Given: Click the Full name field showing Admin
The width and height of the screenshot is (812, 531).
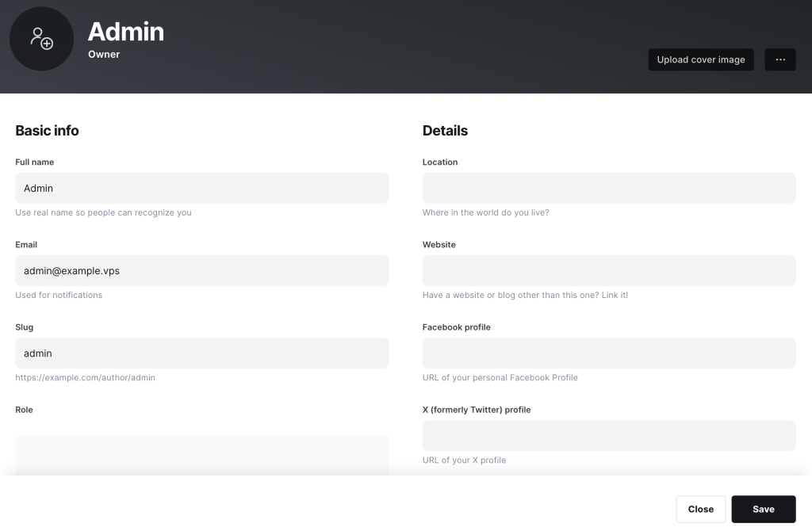Looking at the screenshot, I should (x=201, y=188).
